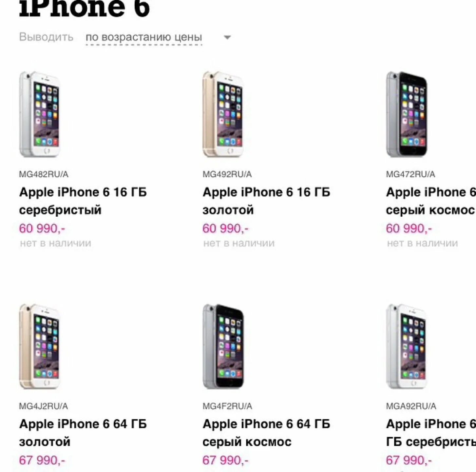
Task: Click article number MG482RU/A
Action: [x=44, y=174]
